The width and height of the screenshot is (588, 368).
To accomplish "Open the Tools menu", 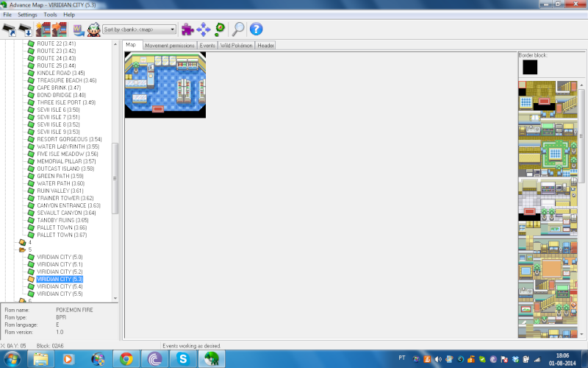I will click(x=50, y=15).
